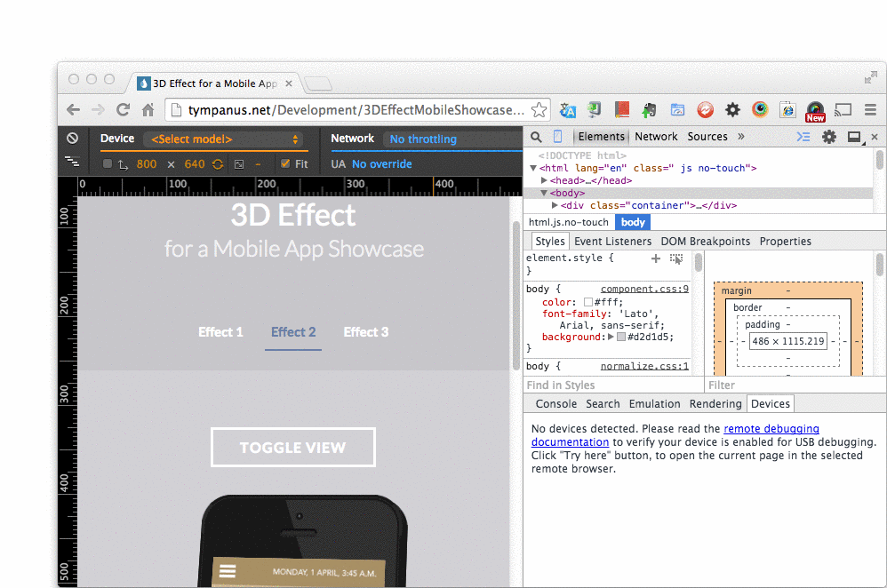Show the console drawer icon
This screenshot has width=887, height=588.
(x=803, y=137)
